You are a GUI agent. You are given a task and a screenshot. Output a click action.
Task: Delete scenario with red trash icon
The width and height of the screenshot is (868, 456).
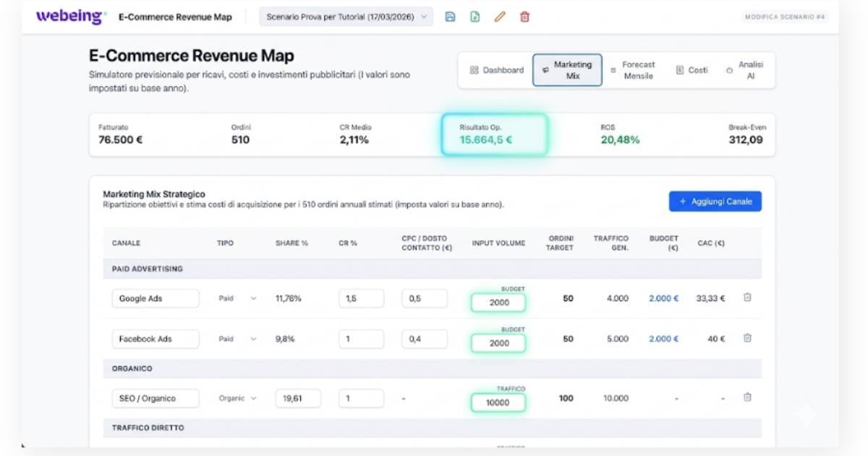coord(524,17)
